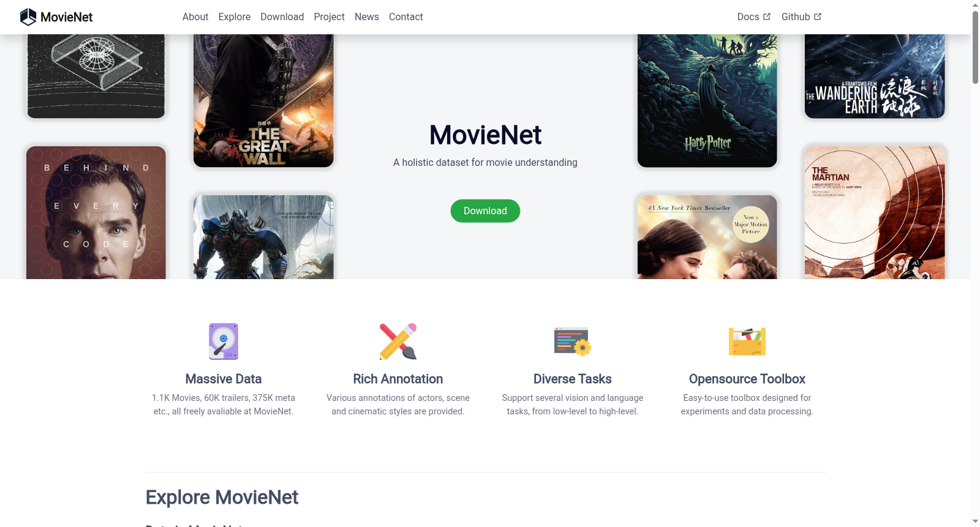This screenshot has width=980, height=527.
Task: Click external link icon beside Github
Action: 818,17
